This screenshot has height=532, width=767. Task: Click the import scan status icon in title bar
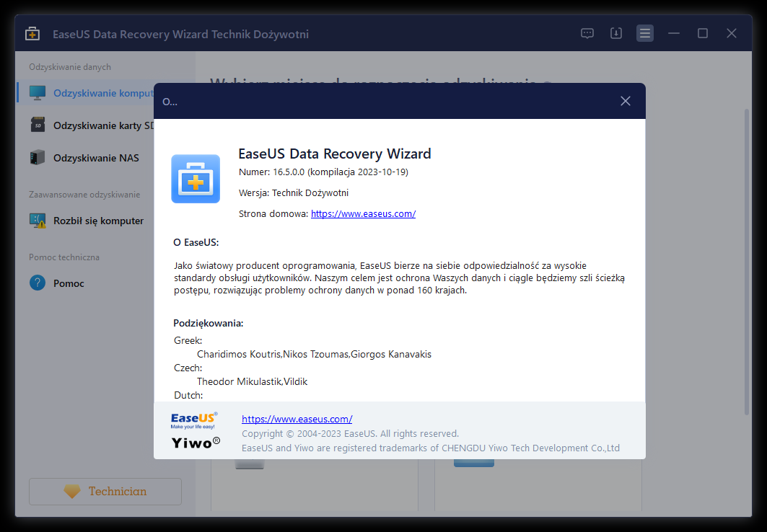[616, 33]
